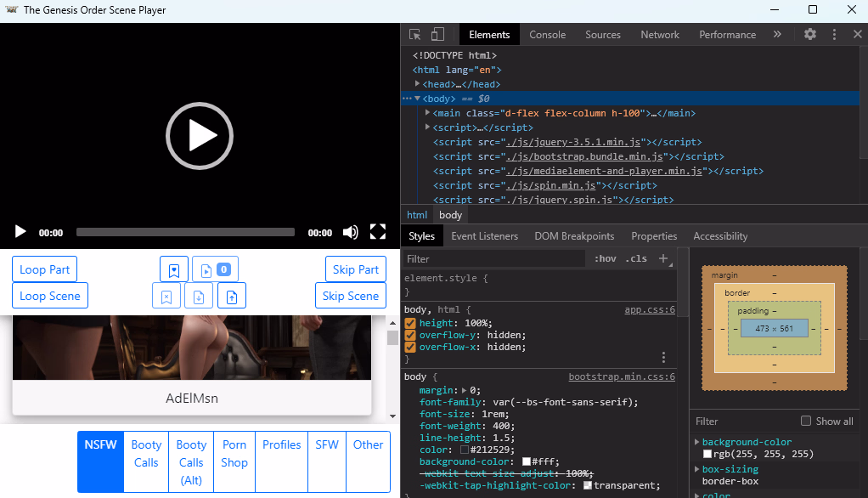Switch to the Console tab
Screen dimensions: 868x498
tap(547, 35)
